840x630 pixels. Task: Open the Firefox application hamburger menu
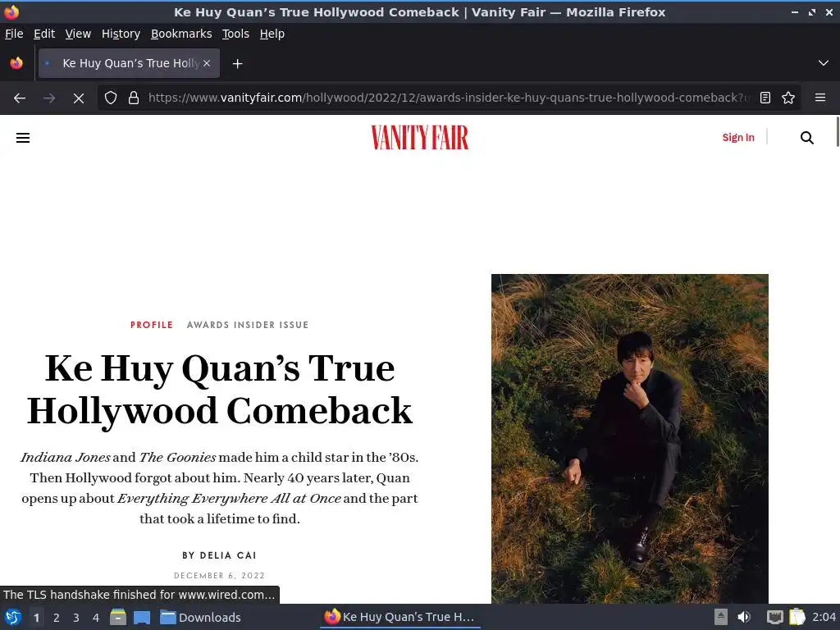[820, 98]
